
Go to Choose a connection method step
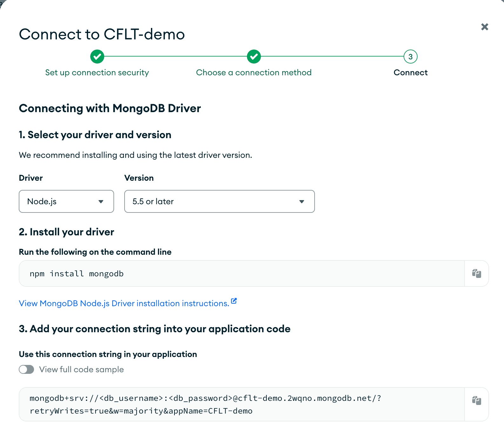(254, 73)
